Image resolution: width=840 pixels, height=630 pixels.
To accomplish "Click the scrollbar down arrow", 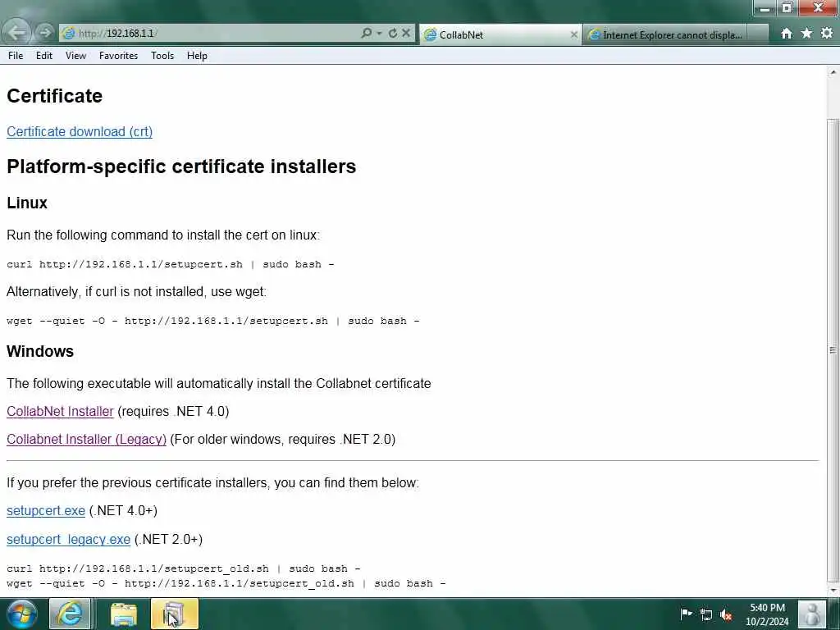I will (833, 591).
